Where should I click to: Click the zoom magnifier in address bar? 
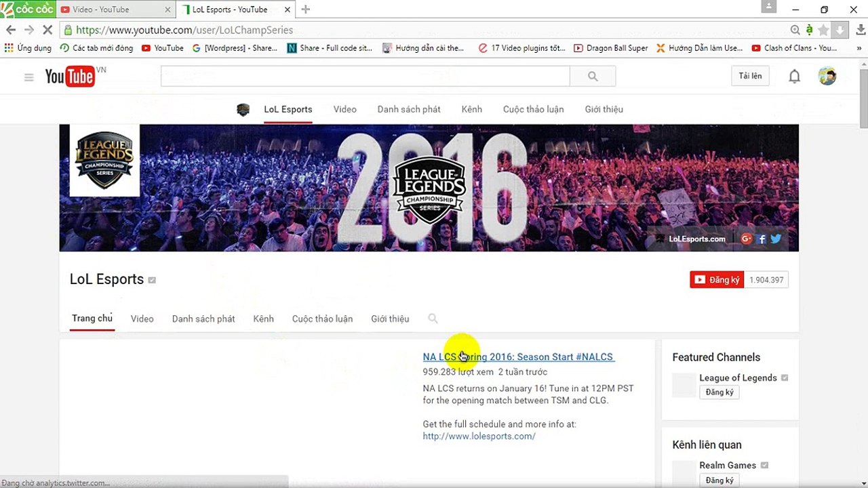795,30
